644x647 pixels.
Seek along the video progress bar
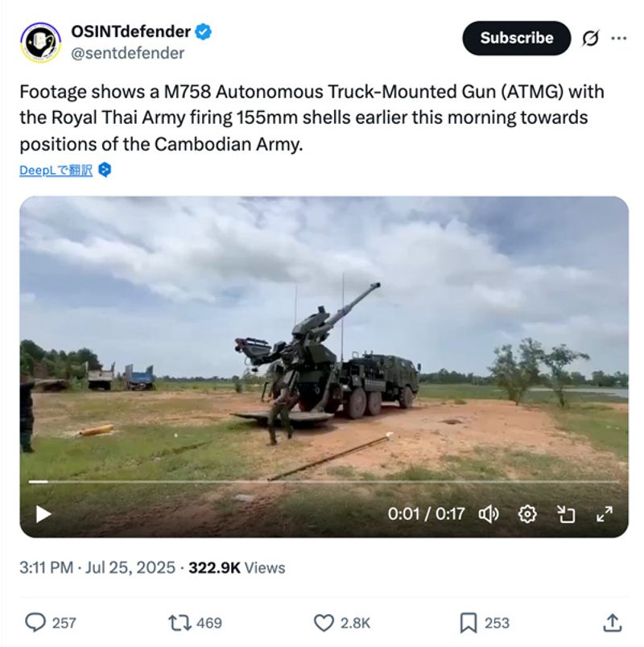tap(322, 481)
